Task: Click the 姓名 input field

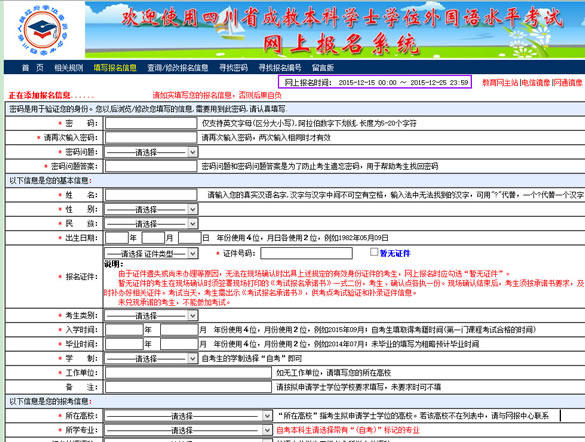Action: [151, 195]
